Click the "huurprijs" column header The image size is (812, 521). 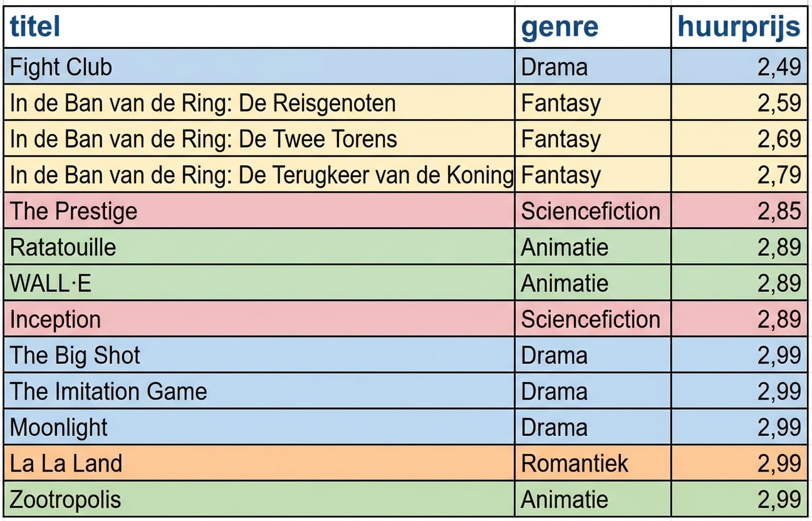click(739, 28)
